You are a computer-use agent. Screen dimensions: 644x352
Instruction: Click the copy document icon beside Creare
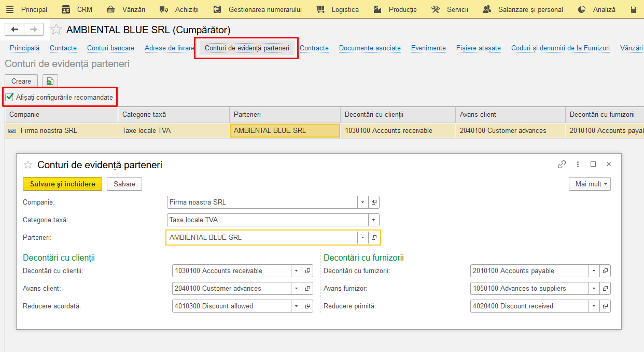[x=50, y=81]
